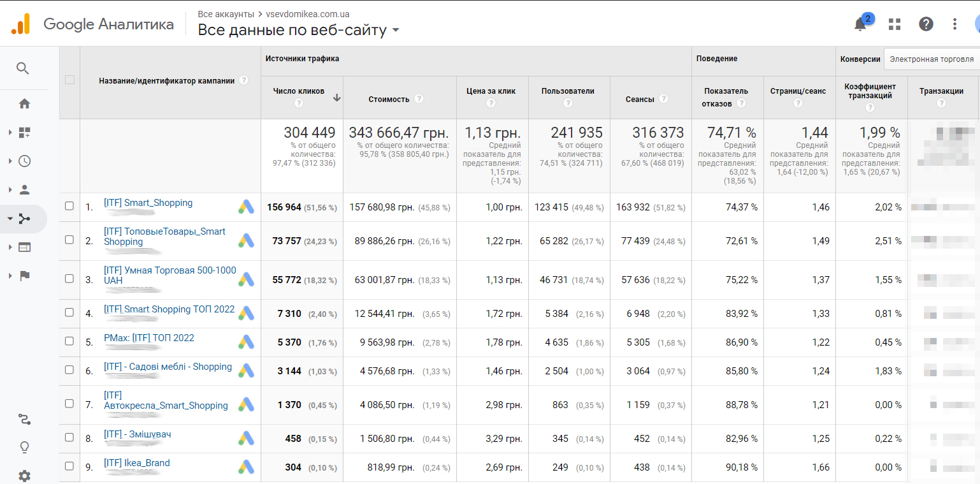This screenshot has width=980, height=484.
Task: Expand the Customization dashboard section in sidebar
Action: click(x=24, y=132)
